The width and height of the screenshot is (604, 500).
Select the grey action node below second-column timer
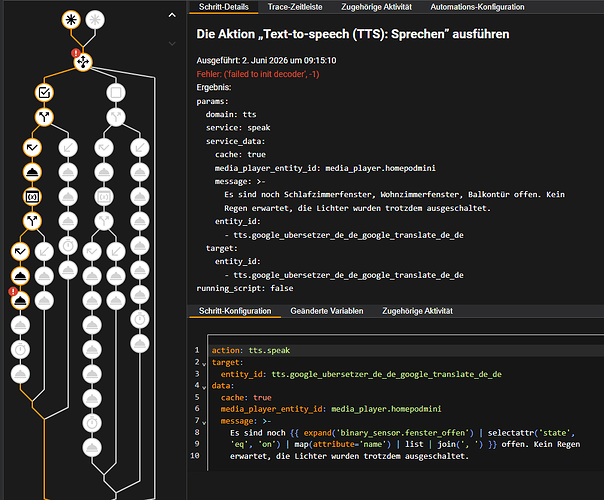click(x=68, y=270)
